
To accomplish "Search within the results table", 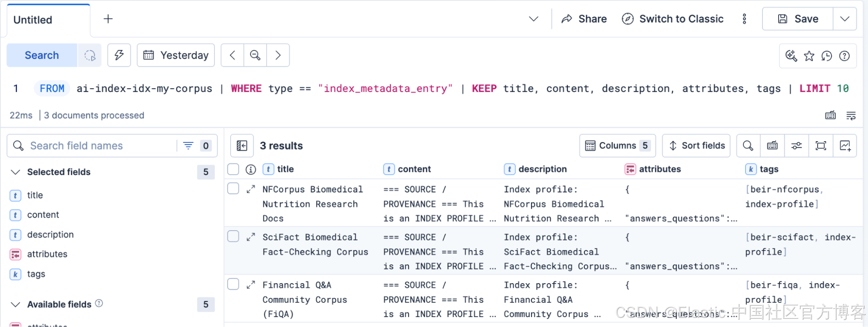I will [748, 146].
